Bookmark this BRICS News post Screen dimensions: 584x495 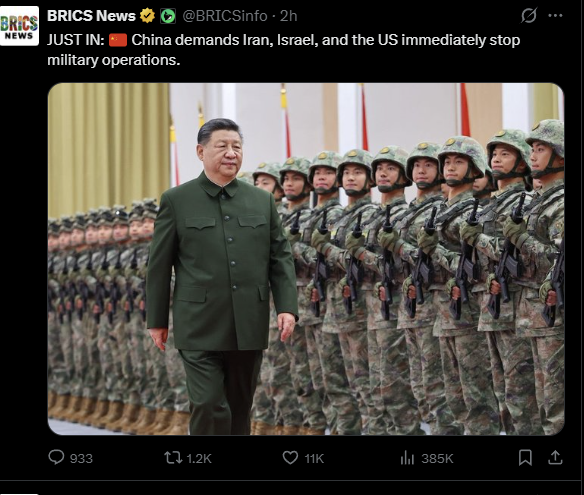coord(525,458)
